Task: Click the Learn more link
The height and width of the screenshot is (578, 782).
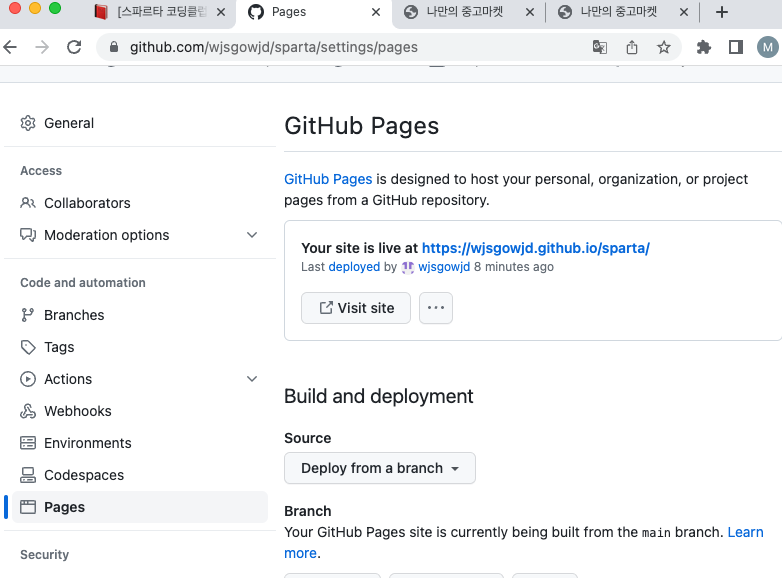Action: 746,532
